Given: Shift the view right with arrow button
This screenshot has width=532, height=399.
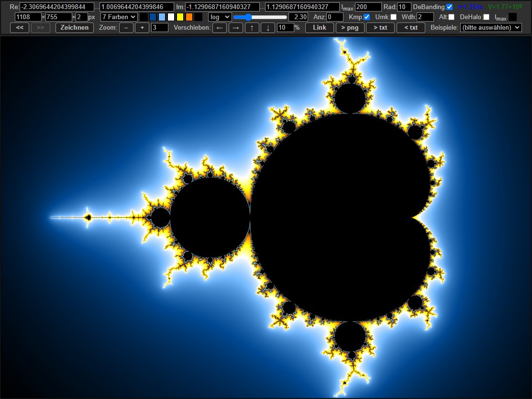Looking at the screenshot, I should tap(235, 28).
